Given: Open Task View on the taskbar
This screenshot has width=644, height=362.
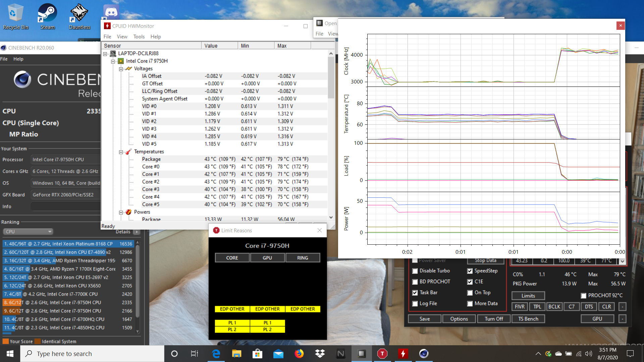Looking at the screenshot, I should (195, 354).
